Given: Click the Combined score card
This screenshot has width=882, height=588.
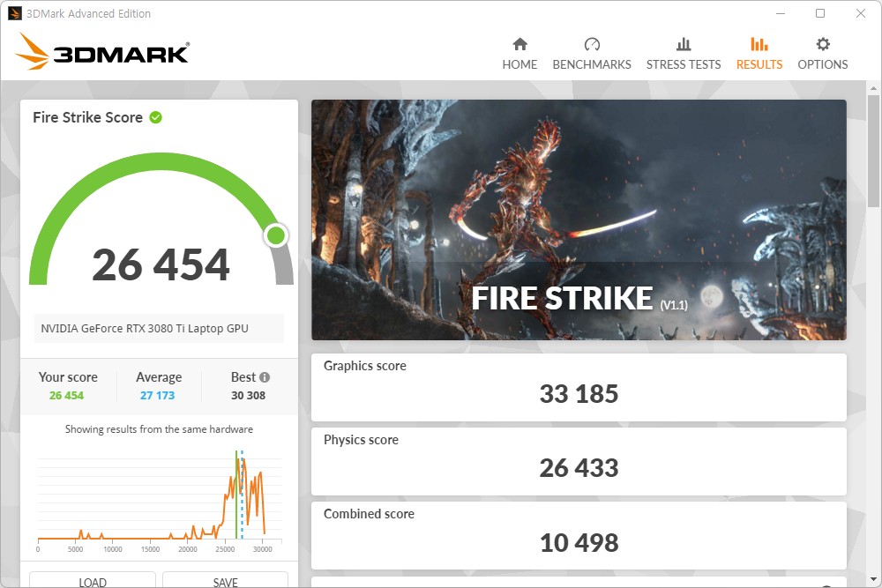Looking at the screenshot, I should click(x=579, y=536).
